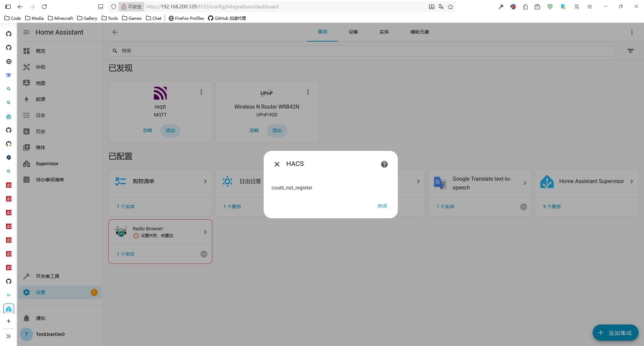
Task: Expand the 购物清单 integration chevron
Action: pos(205,181)
